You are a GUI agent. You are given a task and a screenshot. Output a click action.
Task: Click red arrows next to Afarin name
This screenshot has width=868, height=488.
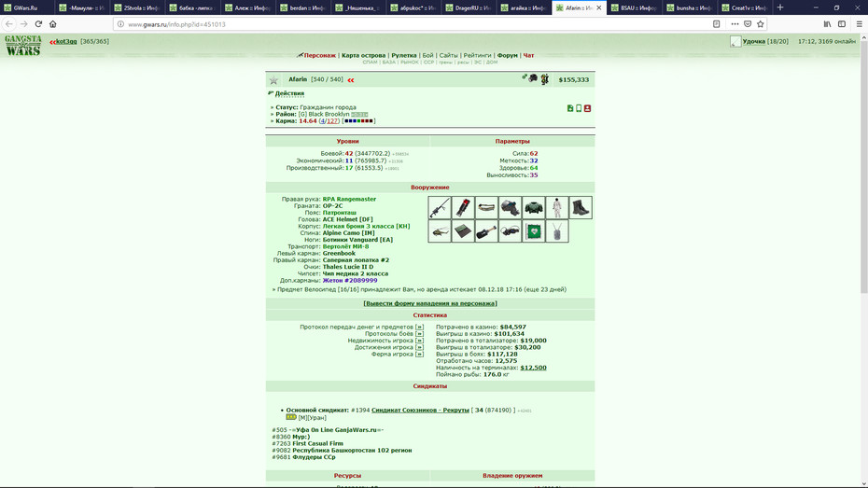tap(351, 80)
